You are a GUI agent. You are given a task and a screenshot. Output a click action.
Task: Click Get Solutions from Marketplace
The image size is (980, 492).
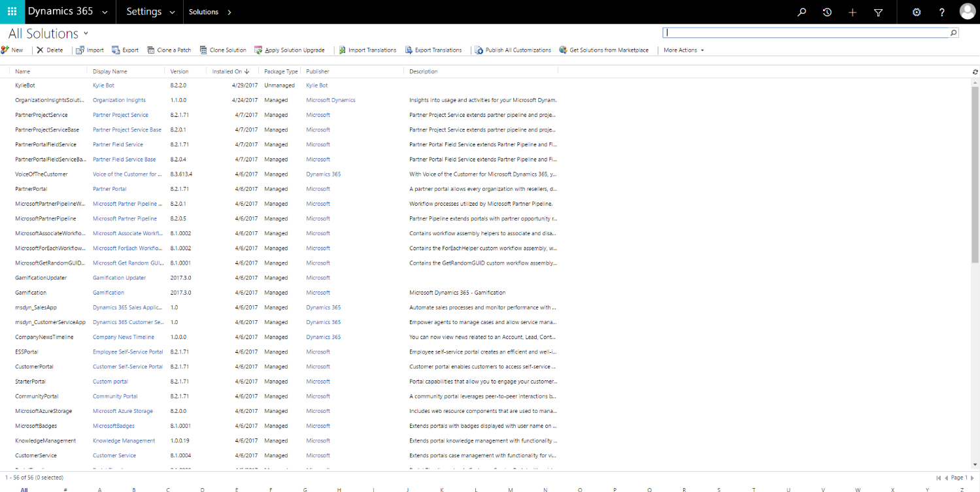tap(604, 50)
